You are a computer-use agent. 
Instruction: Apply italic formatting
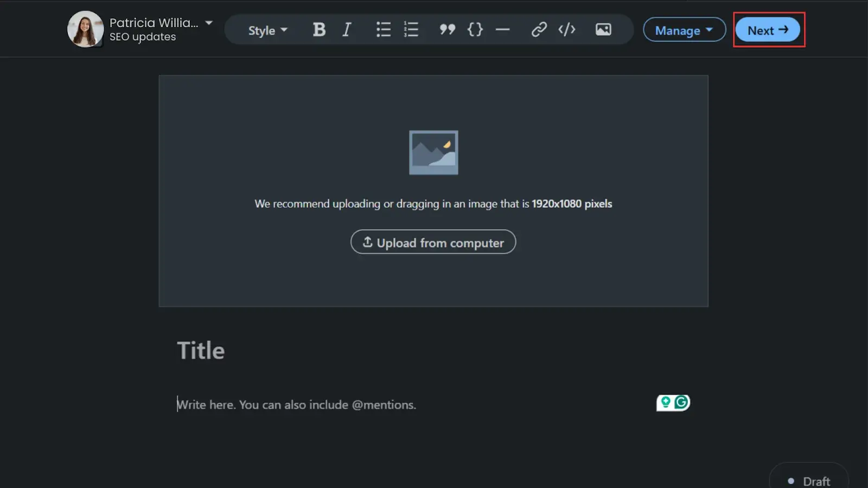(346, 30)
